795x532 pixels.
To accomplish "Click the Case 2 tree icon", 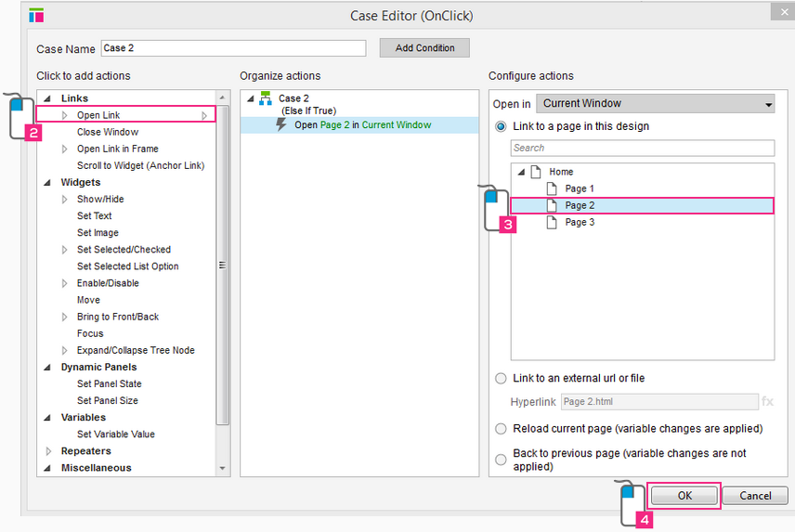I will click(x=266, y=98).
